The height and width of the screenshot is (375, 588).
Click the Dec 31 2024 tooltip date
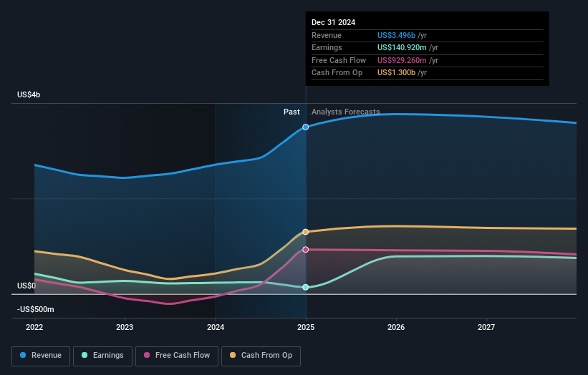coord(333,22)
